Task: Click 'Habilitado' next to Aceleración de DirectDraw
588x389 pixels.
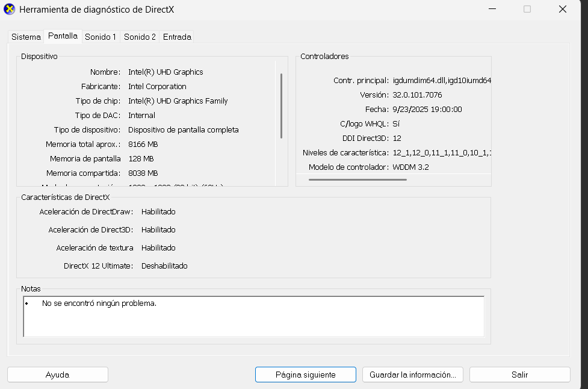Action: click(158, 212)
